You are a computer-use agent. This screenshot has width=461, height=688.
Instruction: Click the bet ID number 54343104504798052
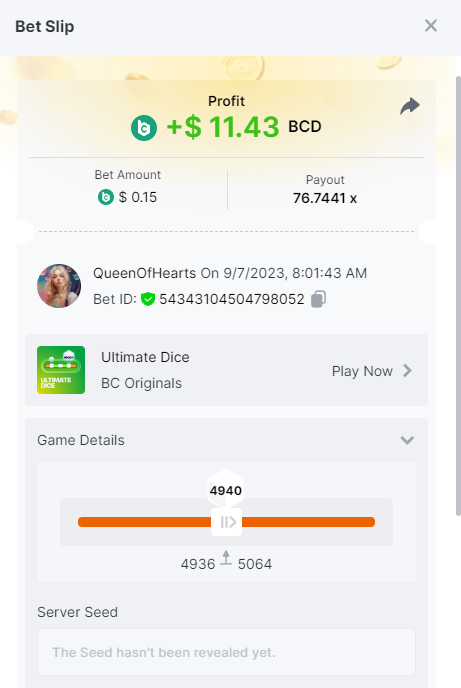click(232, 299)
